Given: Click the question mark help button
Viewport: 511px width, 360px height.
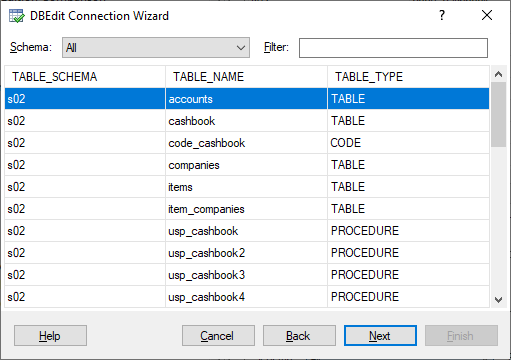Looking at the screenshot, I should tap(442, 15).
